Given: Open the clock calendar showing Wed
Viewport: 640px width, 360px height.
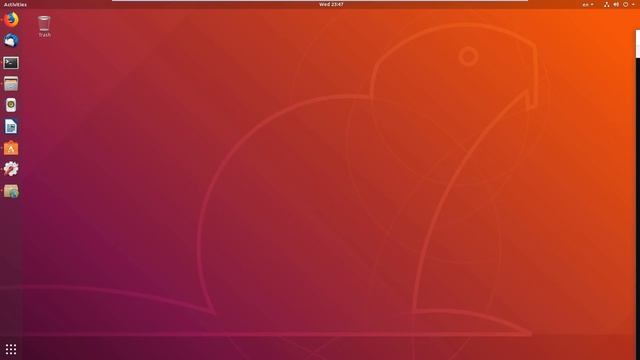Looking at the screenshot, I should (331, 4).
